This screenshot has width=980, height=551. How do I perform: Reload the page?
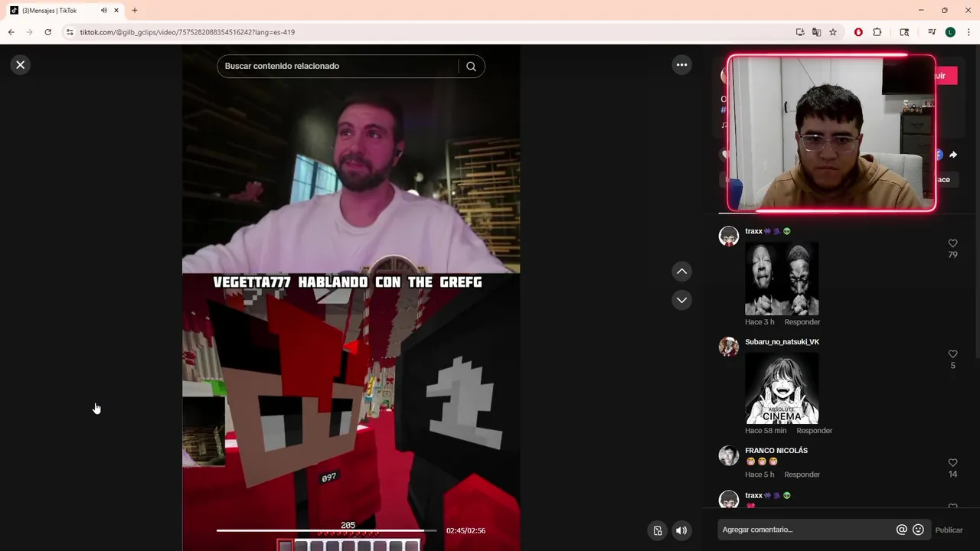point(47,32)
